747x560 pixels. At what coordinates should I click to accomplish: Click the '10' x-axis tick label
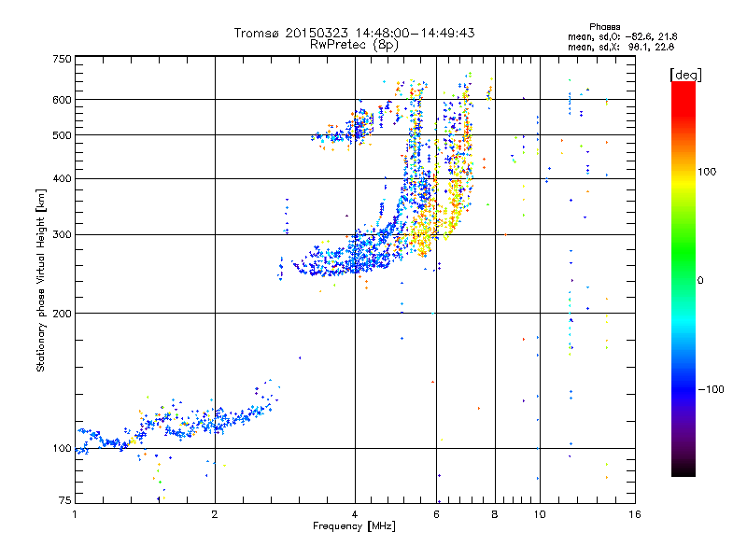pos(540,514)
